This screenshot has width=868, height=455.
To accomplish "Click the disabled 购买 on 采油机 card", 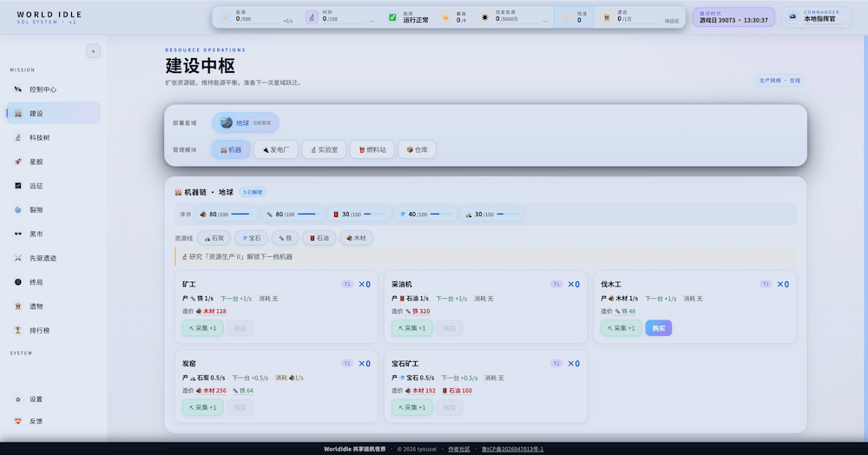I will click(x=449, y=328).
